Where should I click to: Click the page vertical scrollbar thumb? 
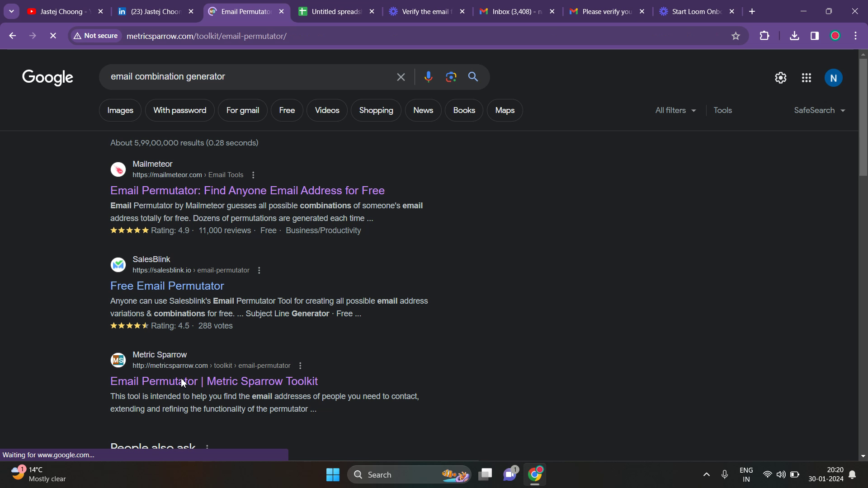[863, 117]
